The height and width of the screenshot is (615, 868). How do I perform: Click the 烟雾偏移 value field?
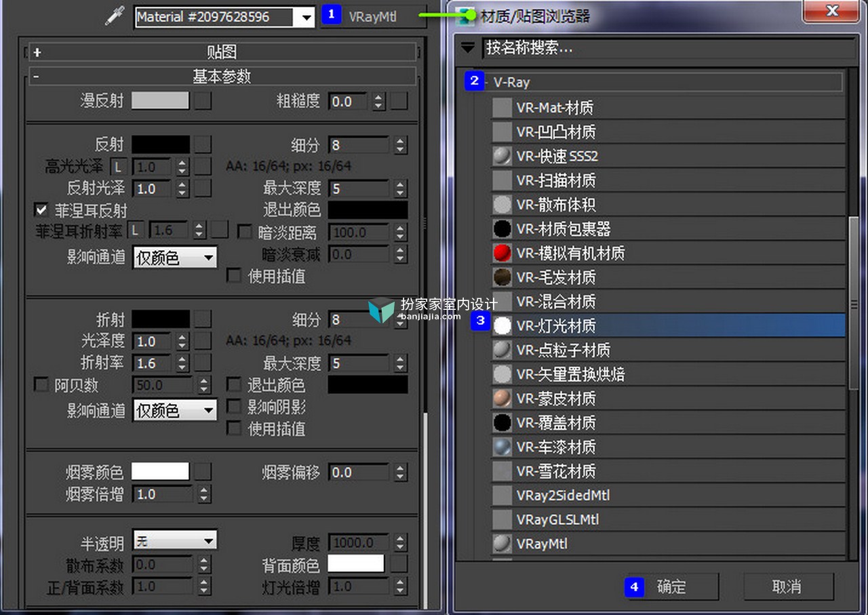359,472
